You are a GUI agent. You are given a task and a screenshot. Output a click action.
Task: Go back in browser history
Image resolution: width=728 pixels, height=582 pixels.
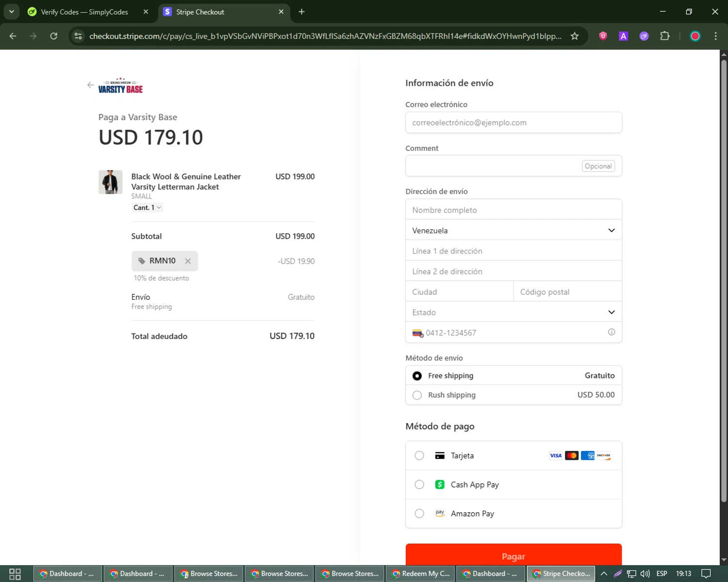pyautogui.click(x=13, y=36)
